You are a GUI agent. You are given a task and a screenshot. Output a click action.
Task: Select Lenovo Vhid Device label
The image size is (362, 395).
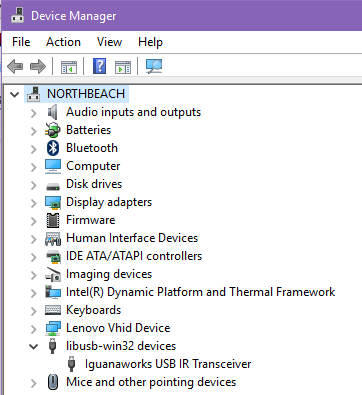coord(118,328)
